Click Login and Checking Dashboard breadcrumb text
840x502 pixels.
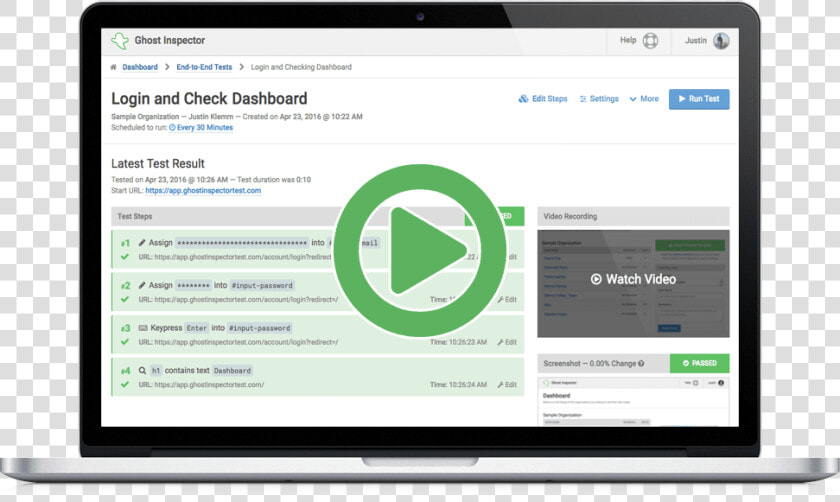[301, 67]
